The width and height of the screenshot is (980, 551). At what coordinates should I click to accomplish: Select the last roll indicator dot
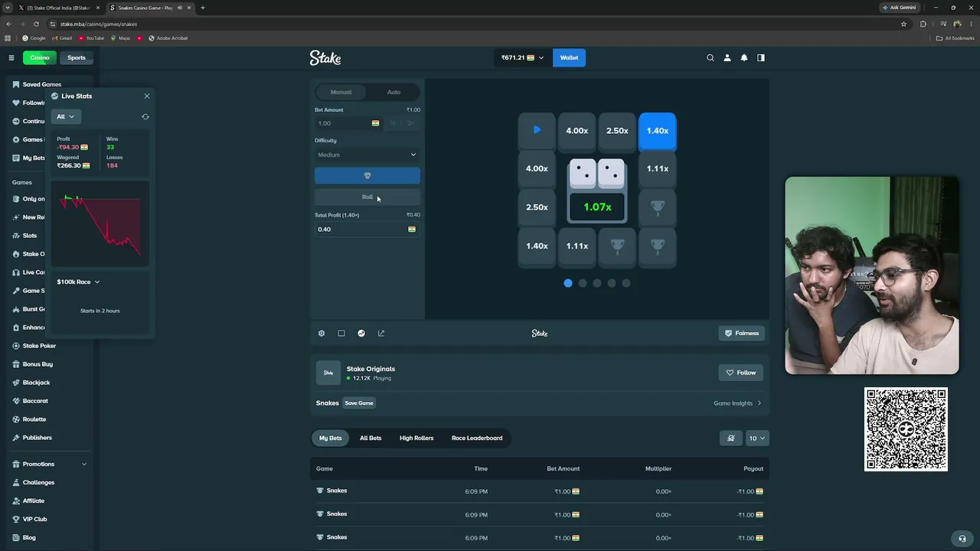pyautogui.click(x=626, y=283)
